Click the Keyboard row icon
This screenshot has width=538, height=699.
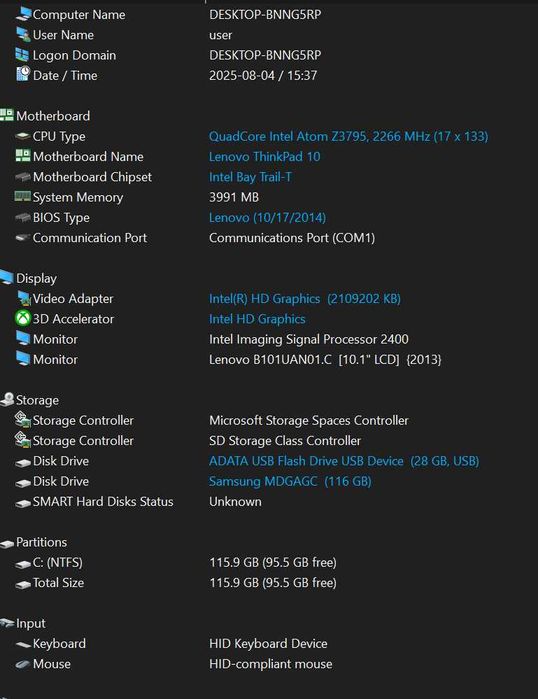coord(23,645)
